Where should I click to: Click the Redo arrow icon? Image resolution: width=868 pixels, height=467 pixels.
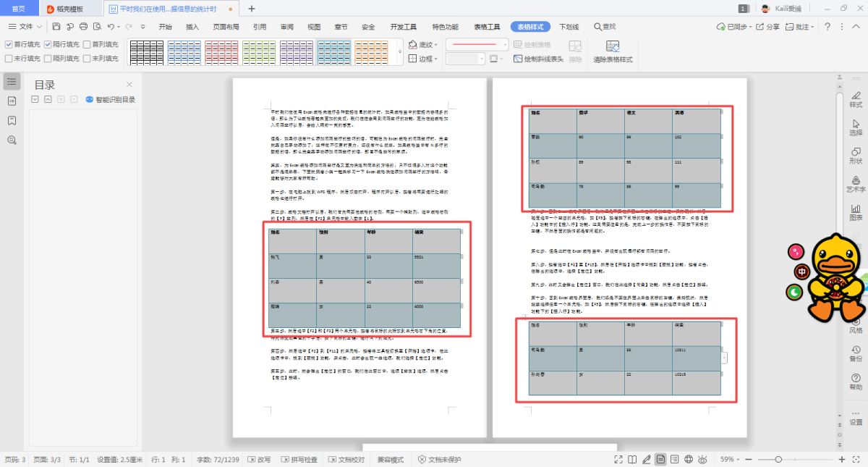click(x=129, y=27)
